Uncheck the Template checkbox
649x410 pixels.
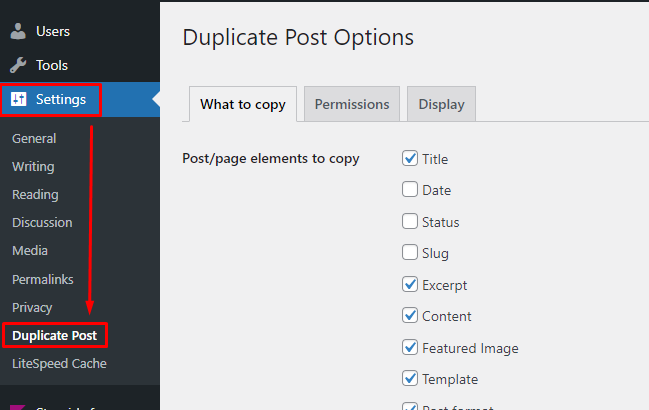click(x=410, y=378)
